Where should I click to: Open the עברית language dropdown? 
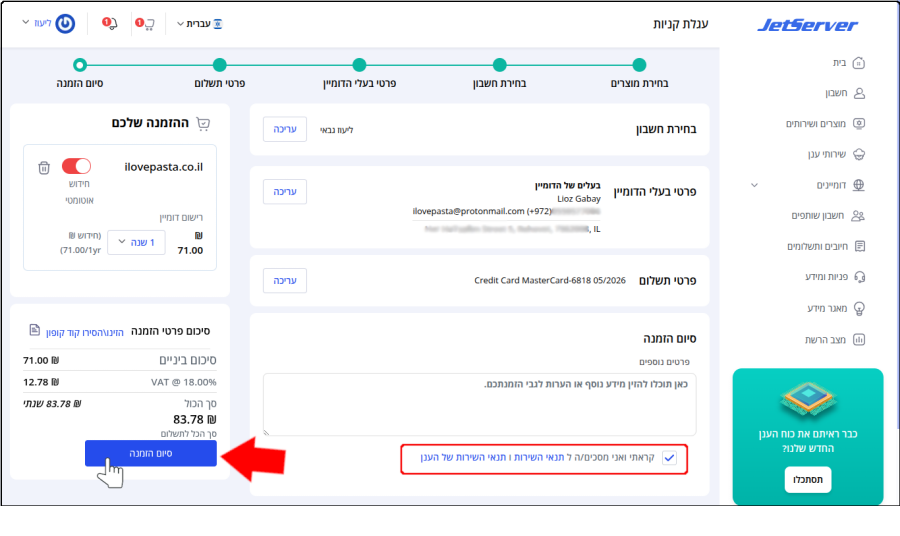click(x=199, y=24)
